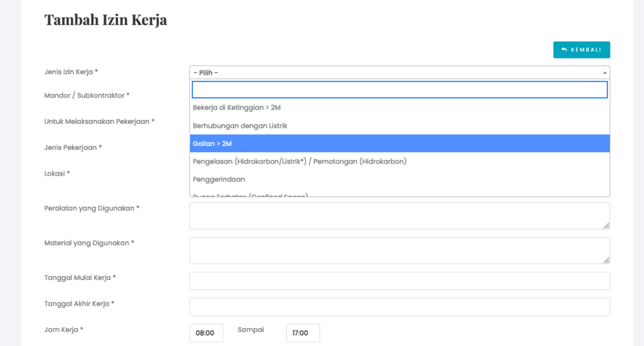This screenshot has height=346, width=644.
Task: Click the 'Sampai' text
Action: tap(250, 330)
